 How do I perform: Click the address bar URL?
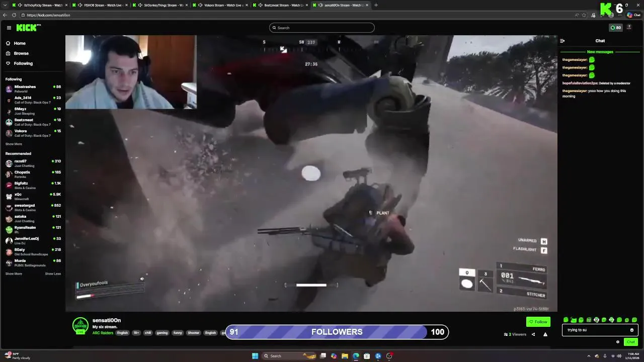(48, 15)
